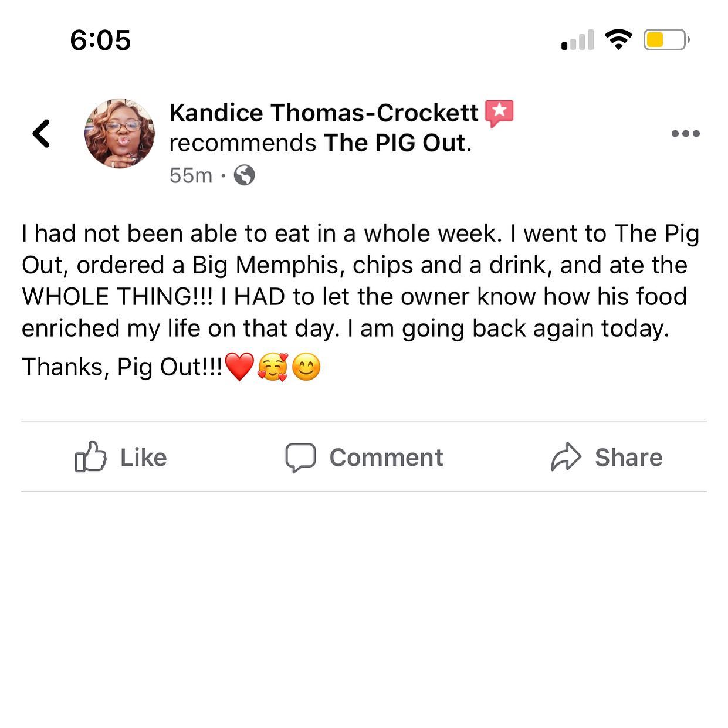Tap the red heart emoji
728x728 pixels.
(239, 367)
